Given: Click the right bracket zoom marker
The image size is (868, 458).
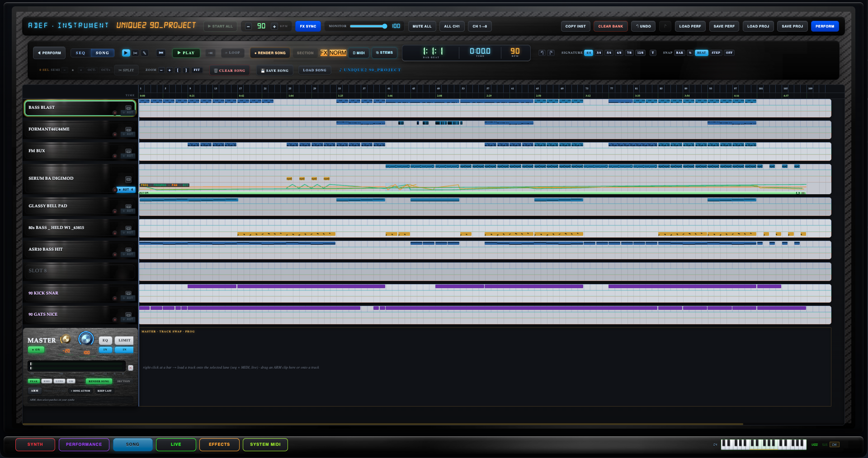Looking at the screenshot, I should click(186, 70).
